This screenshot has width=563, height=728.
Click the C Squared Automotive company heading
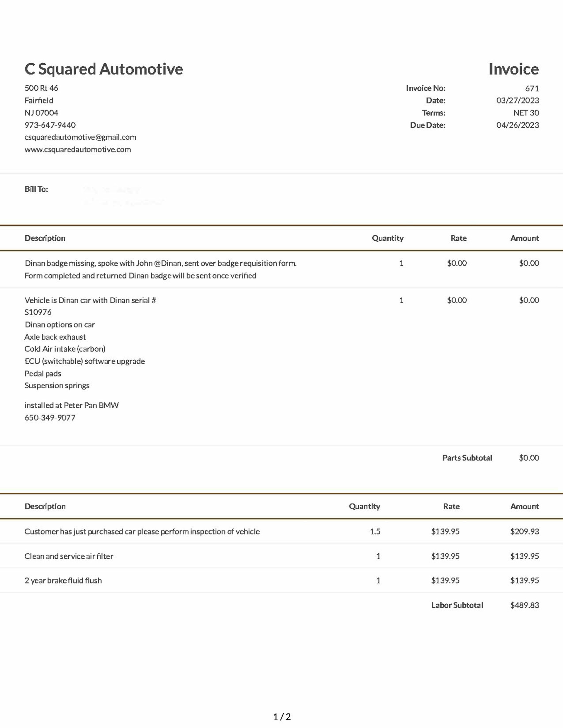(x=104, y=69)
